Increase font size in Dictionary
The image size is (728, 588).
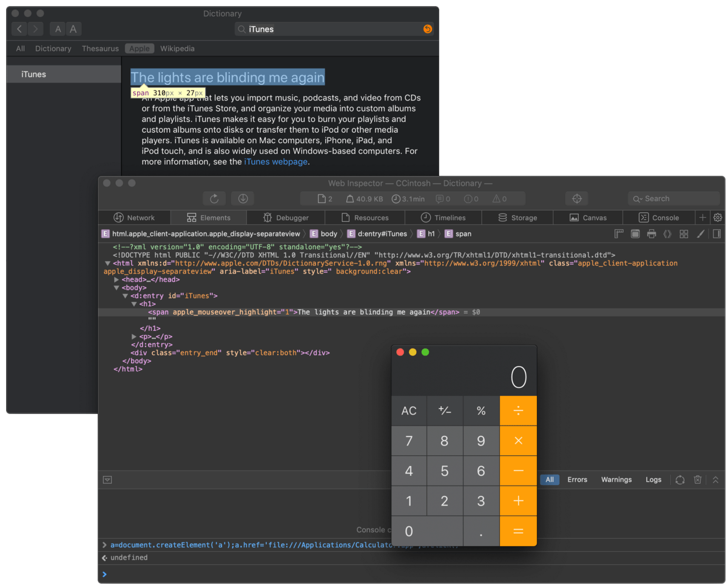point(73,29)
